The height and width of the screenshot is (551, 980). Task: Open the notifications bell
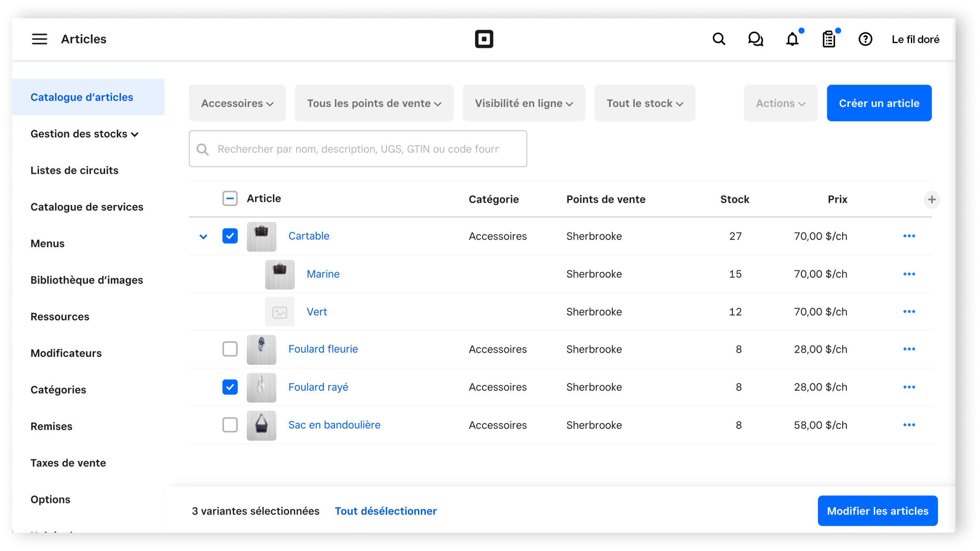(x=792, y=39)
